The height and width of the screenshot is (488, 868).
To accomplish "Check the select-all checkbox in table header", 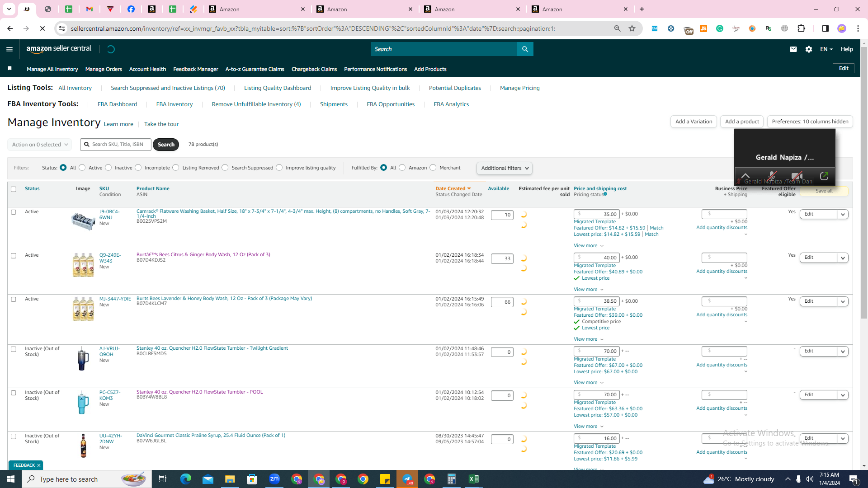I will tap(14, 189).
